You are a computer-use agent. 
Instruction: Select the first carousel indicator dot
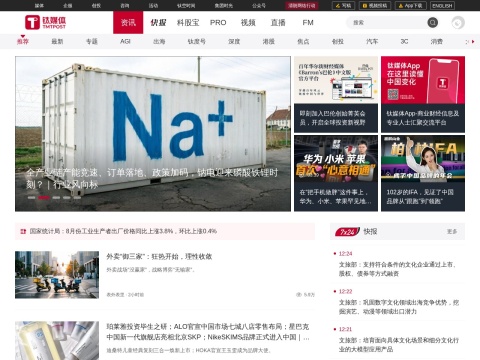[x=31, y=198]
